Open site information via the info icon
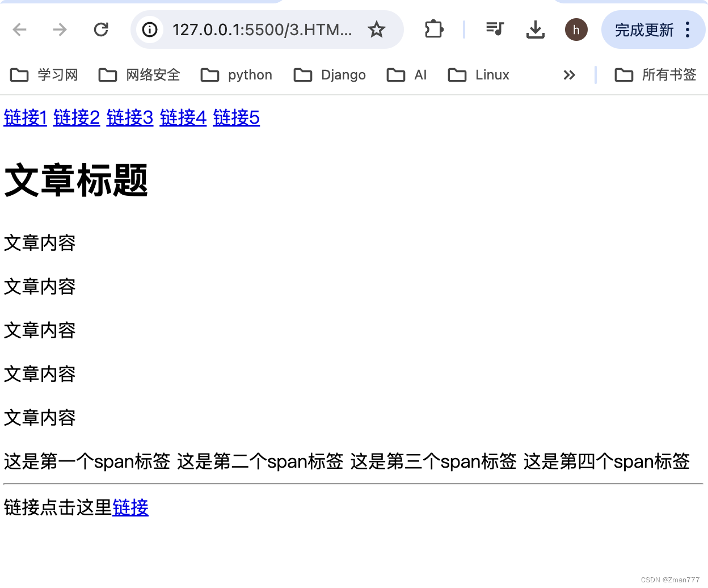This screenshot has height=588, width=708. pos(149,30)
